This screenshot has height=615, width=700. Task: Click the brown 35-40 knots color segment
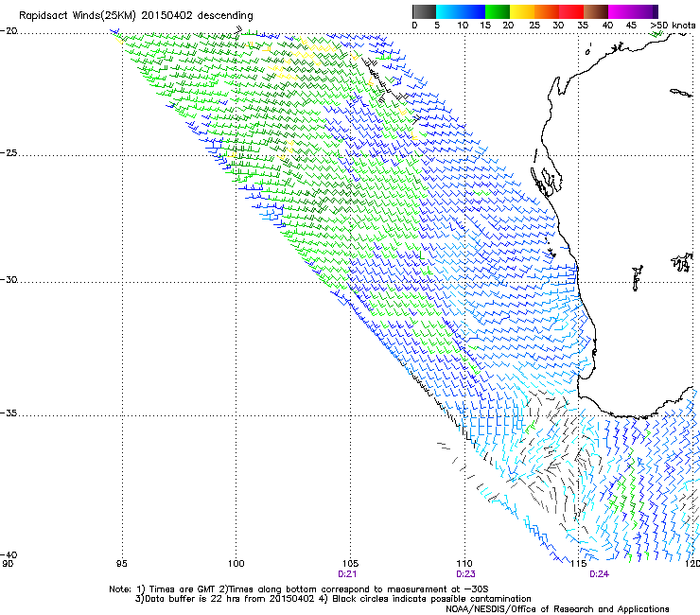596,11
